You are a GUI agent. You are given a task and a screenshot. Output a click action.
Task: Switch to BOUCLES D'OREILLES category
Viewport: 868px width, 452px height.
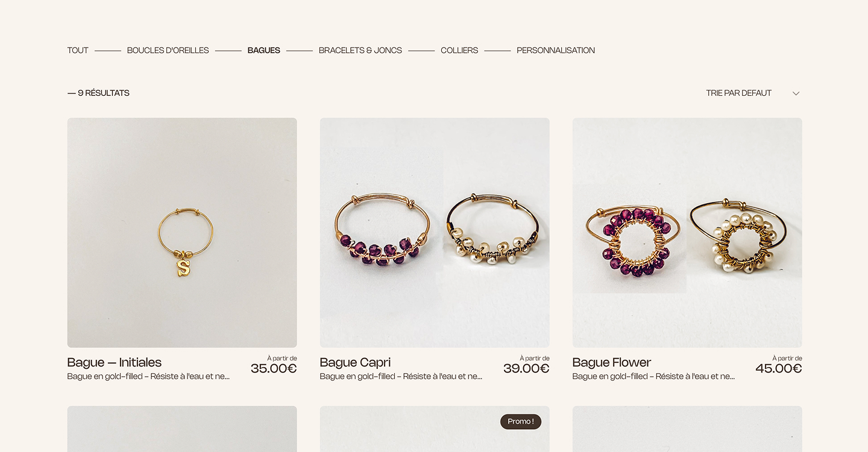click(168, 51)
